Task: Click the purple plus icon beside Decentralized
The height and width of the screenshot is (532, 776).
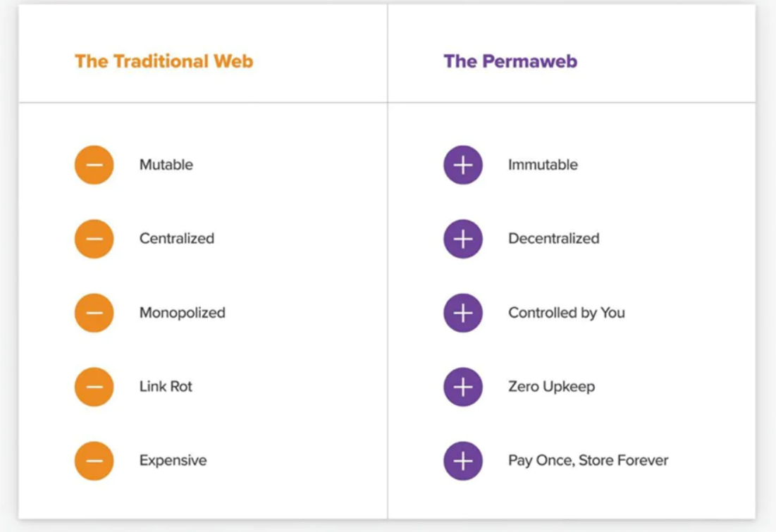Action: click(463, 239)
